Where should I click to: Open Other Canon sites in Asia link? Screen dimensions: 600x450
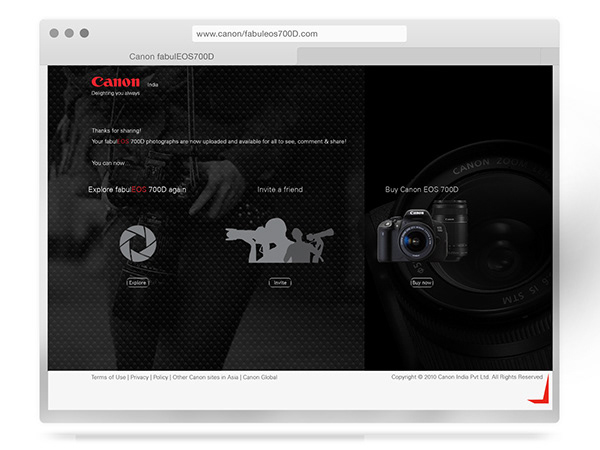tap(205, 377)
